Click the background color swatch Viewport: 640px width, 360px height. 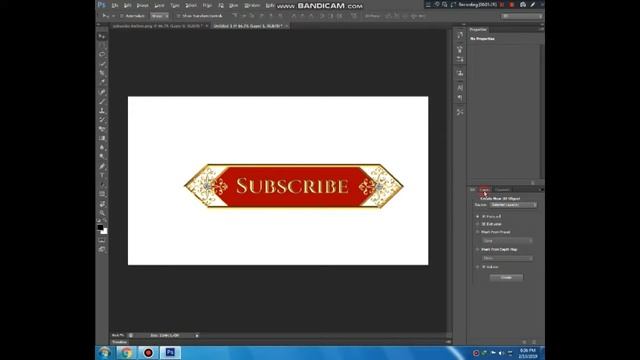[x=105, y=231]
